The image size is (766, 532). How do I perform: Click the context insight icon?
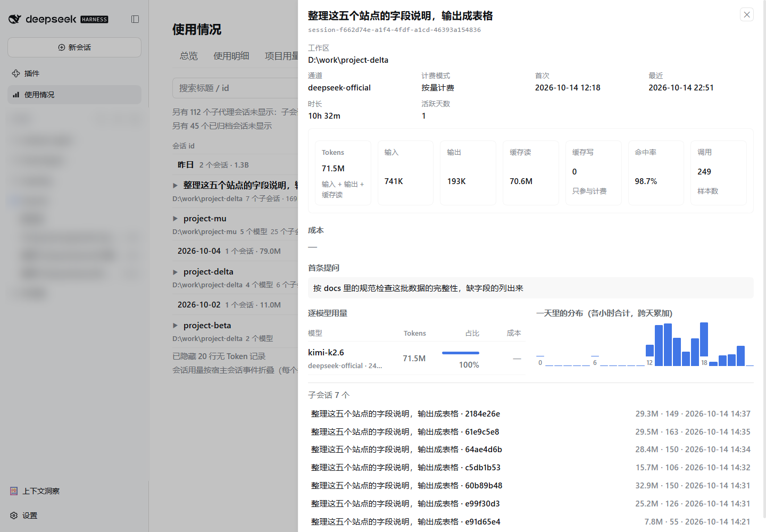pyautogui.click(x=14, y=491)
